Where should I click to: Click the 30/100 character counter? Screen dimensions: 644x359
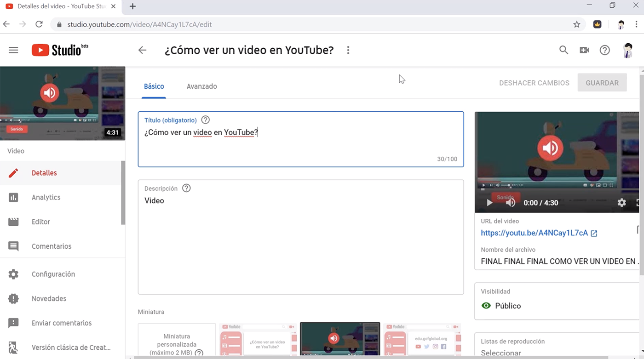point(447,159)
